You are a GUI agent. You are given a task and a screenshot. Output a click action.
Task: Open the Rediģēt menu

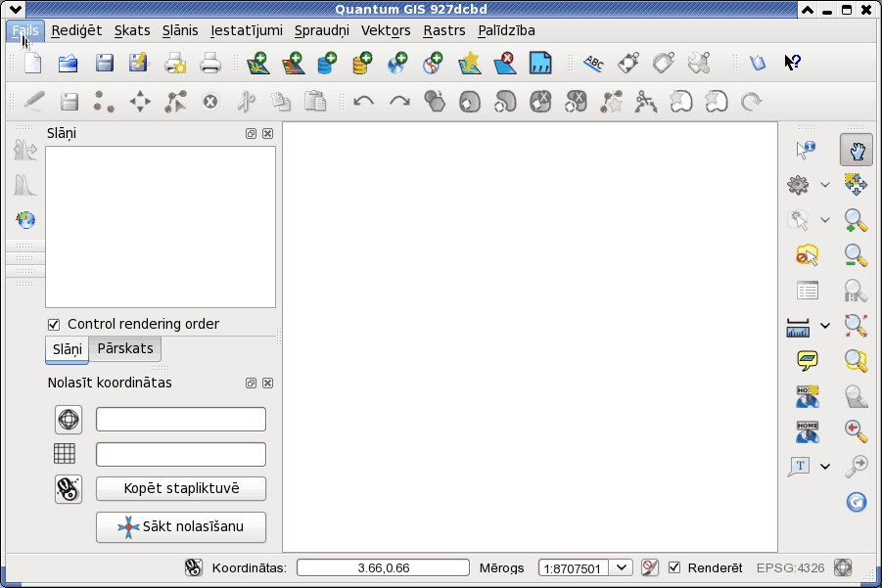(x=76, y=30)
